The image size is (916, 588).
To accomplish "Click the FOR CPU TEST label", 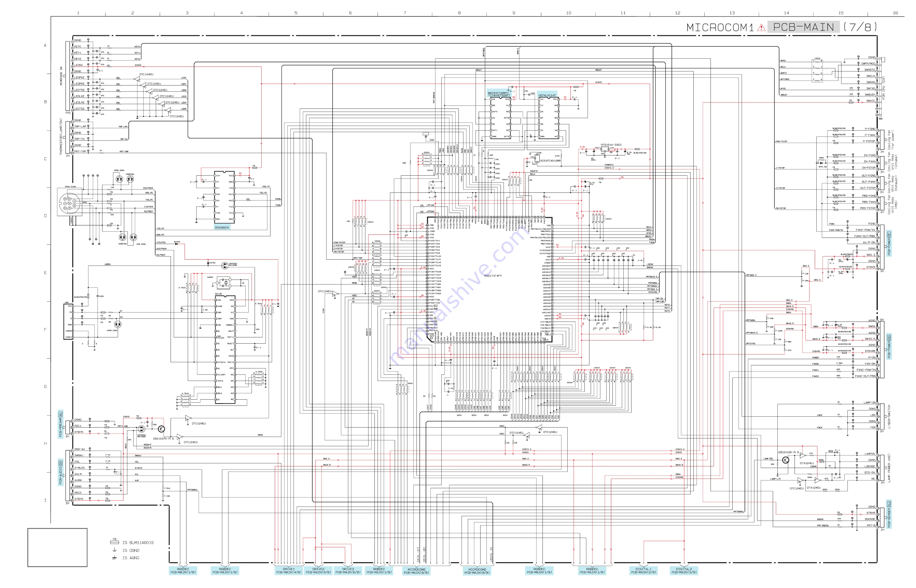I will point(883,88).
